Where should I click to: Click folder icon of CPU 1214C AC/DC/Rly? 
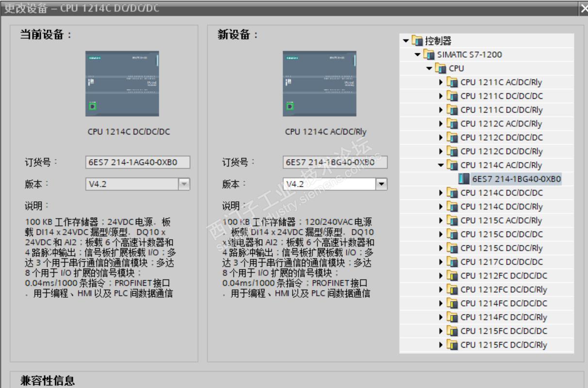click(x=452, y=165)
